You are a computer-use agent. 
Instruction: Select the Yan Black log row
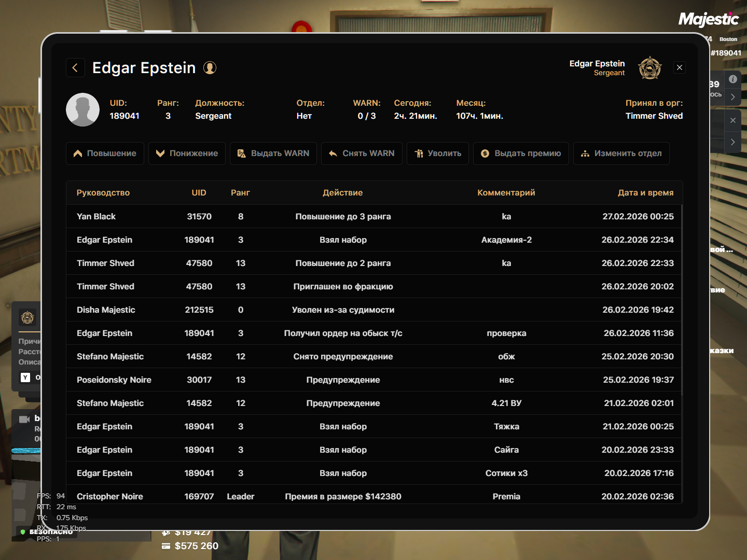click(374, 217)
